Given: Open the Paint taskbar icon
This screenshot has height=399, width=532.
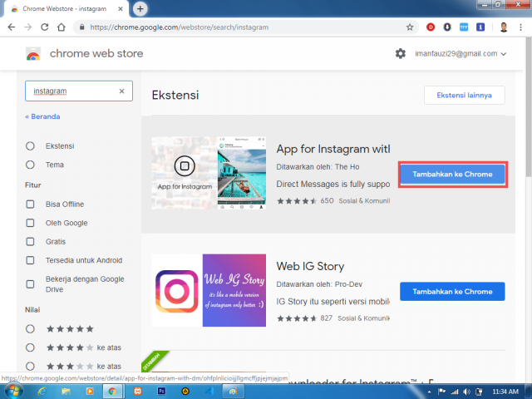Looking at the screenshot, I should coord(233,392).
